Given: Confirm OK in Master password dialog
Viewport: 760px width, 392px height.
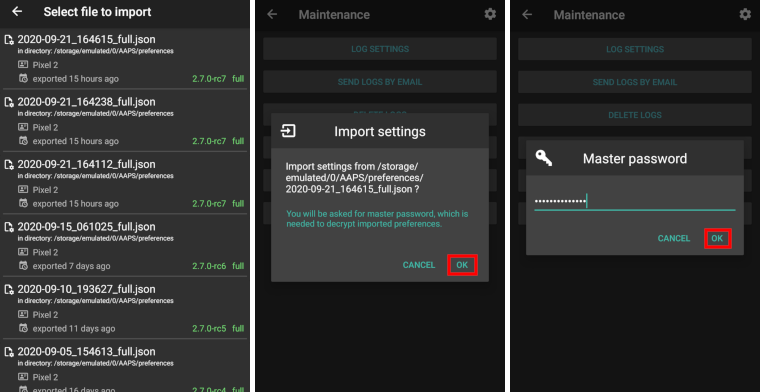Looking at the screenshot, I should (x=717, y=238).
